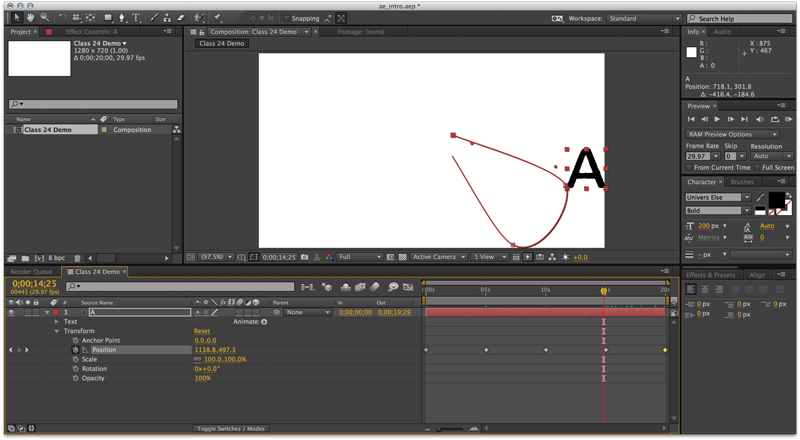Select the Zoom magnifier tool
The height and width of the screenshot is (440, 800).
tap(45, 18)
